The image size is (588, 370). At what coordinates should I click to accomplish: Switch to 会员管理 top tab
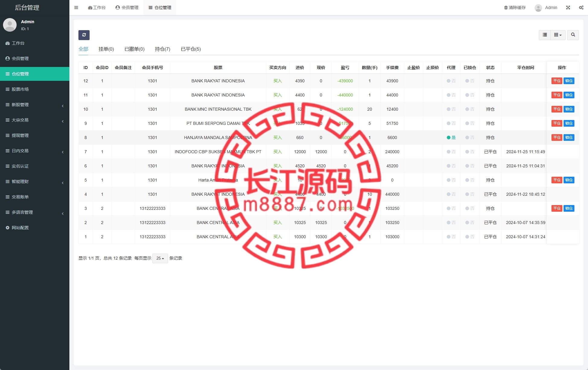[x=127, y=8]
